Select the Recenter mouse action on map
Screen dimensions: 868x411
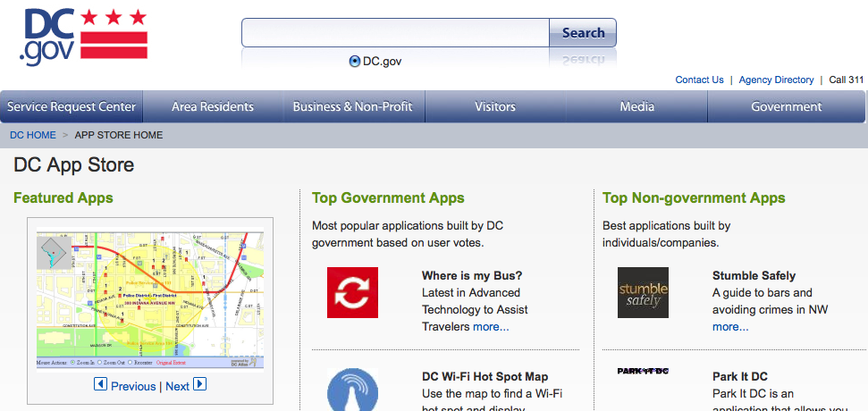(131, 363)
